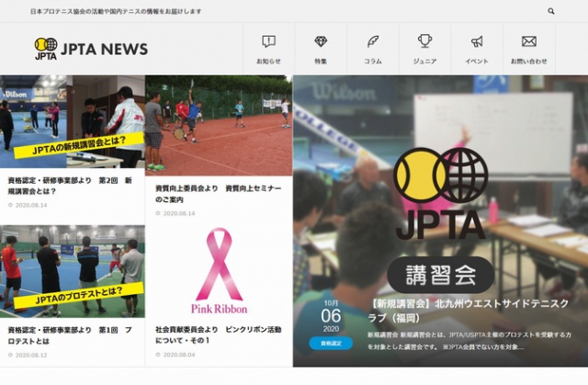
Task: Click the お問い合わせ envelope icon
Action: point(529,41)
